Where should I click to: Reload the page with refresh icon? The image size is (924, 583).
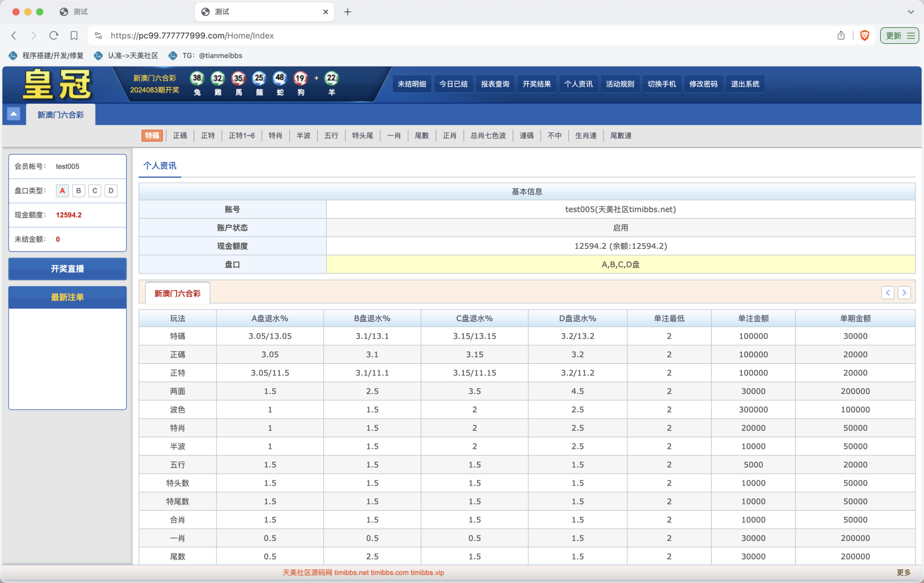point(54,35)
